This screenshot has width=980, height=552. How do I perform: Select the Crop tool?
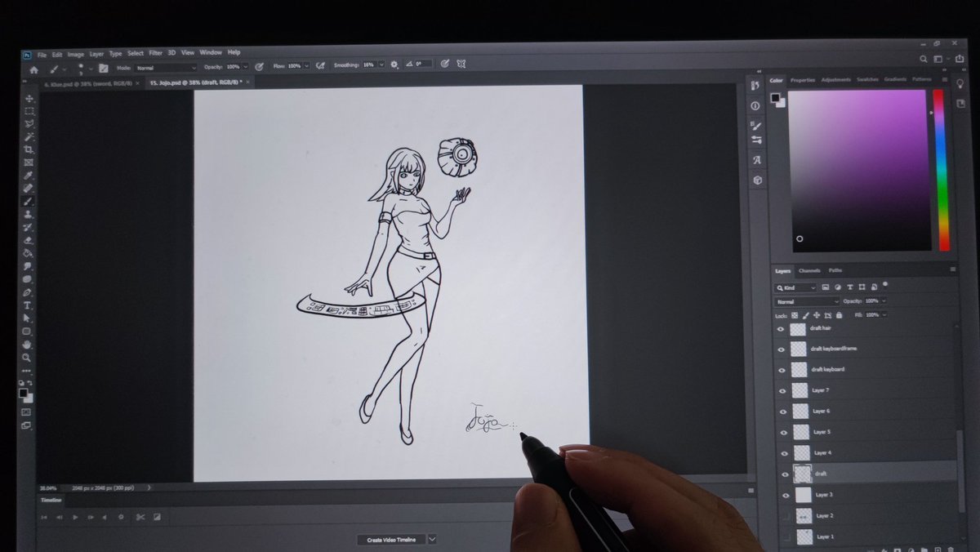(x=29, y=149)
